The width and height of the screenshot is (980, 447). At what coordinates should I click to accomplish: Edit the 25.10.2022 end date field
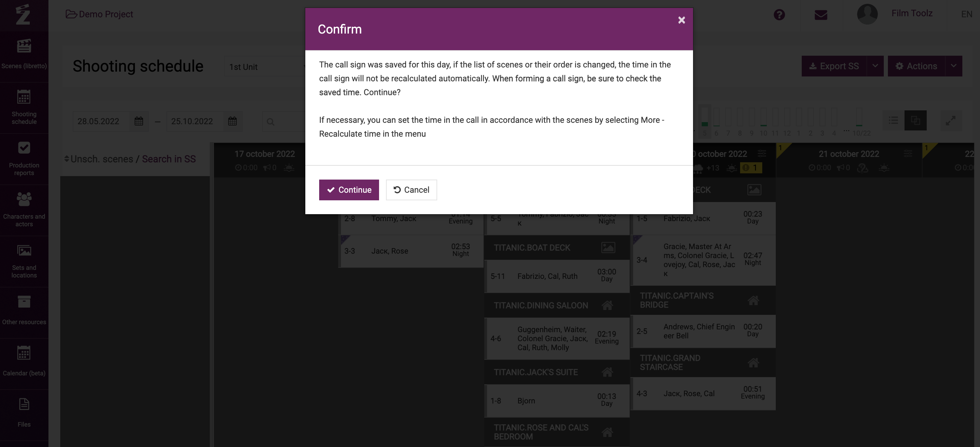195,121
